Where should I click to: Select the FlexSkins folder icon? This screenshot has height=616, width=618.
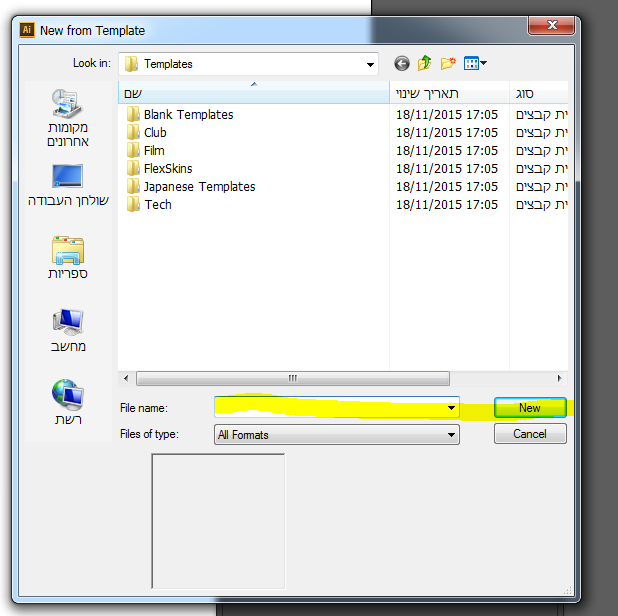coord(133,168)
